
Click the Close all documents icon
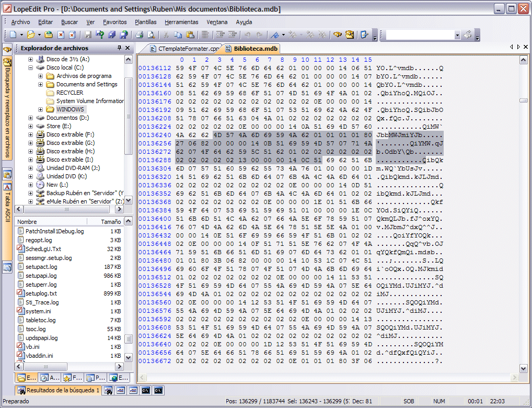tap(72, 35)
